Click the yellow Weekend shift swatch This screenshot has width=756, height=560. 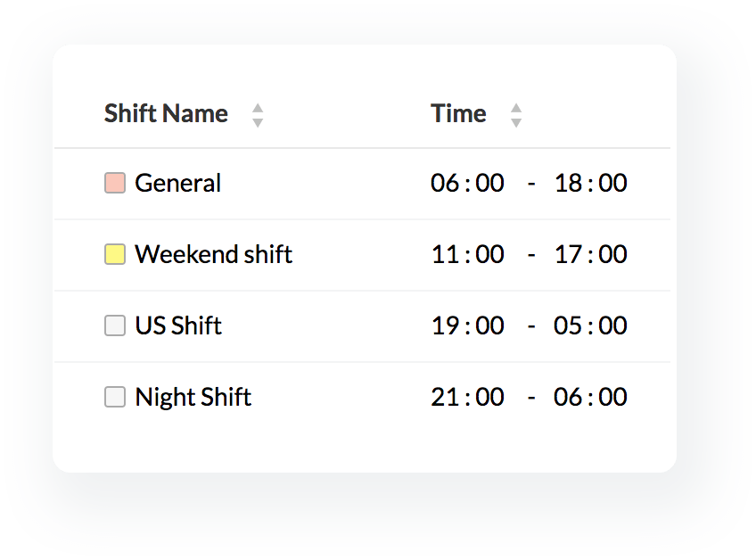tap(115, 255)
